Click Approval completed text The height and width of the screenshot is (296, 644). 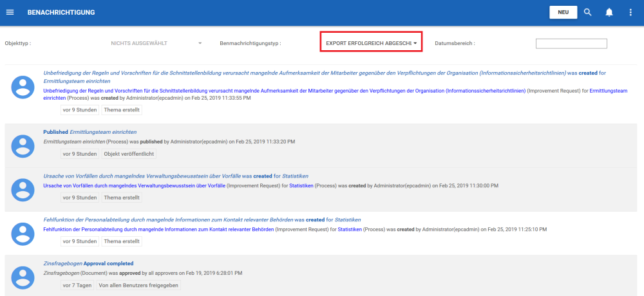point(108,264)
